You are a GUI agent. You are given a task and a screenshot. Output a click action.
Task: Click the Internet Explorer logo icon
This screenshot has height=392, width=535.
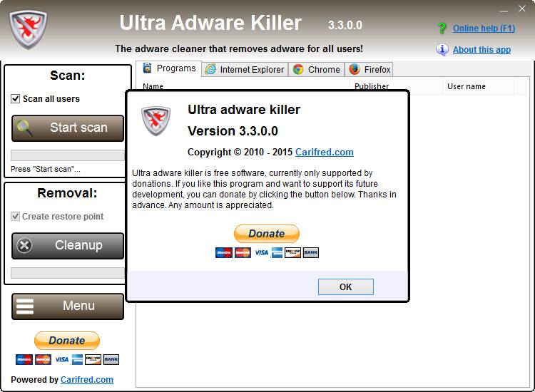[x=210, y=69]
